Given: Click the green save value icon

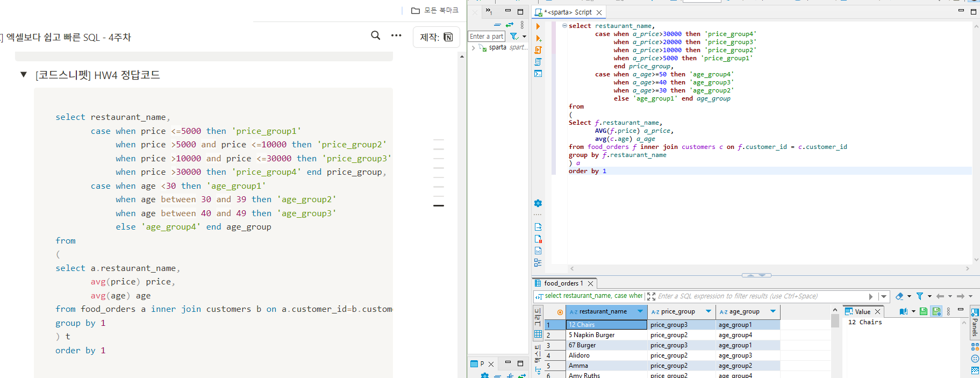Looking at the screenshot, I should click(x=924, y=311).
